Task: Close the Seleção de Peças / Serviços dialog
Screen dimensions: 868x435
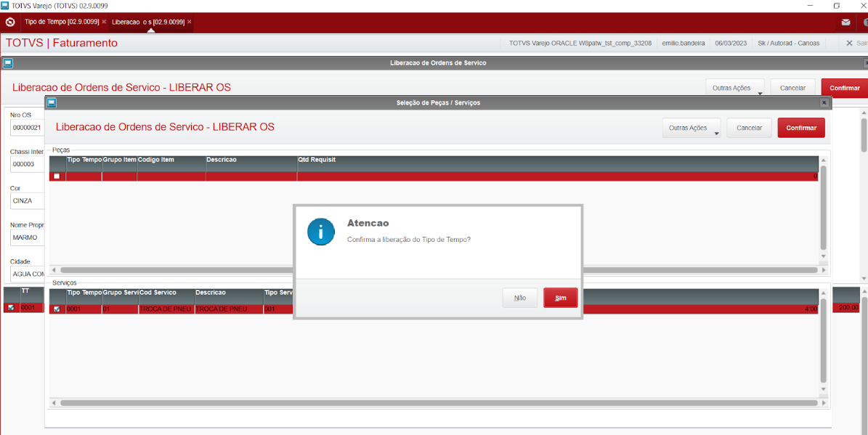Action: coord(824,102)
